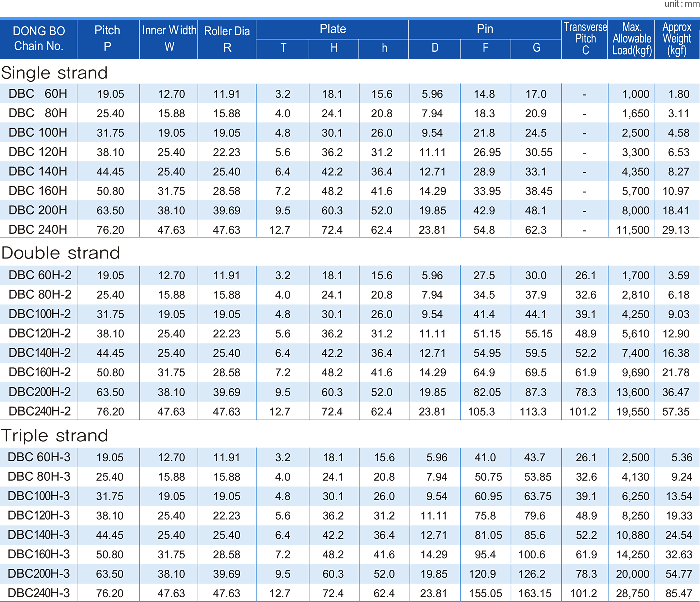Select chain name 'DBC160H-3'

[x=39, y=554]
